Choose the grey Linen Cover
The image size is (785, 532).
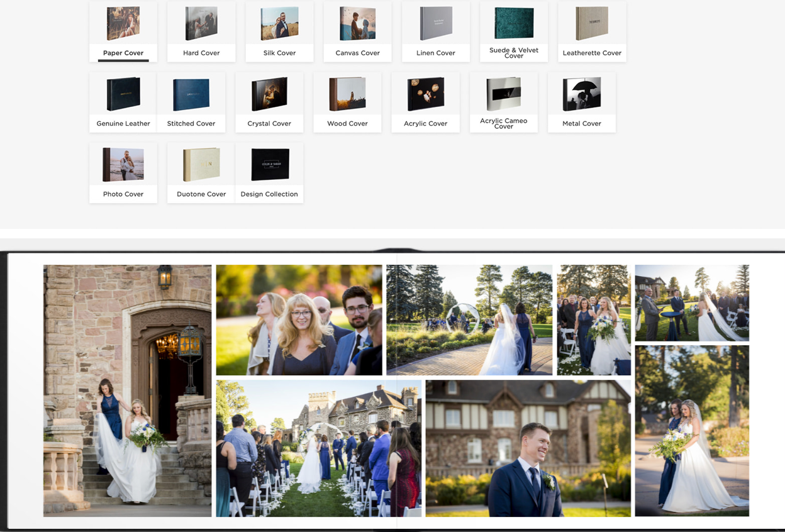(435, 31)
